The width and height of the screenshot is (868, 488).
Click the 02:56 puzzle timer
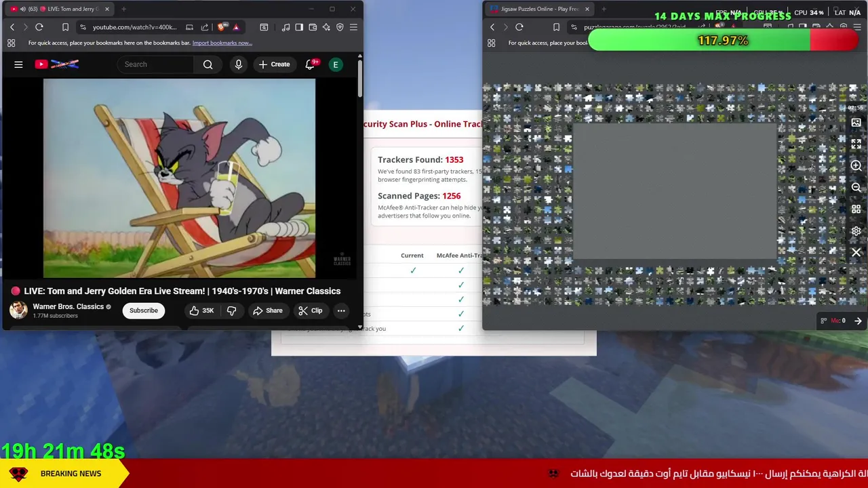(x=855, y=108)
